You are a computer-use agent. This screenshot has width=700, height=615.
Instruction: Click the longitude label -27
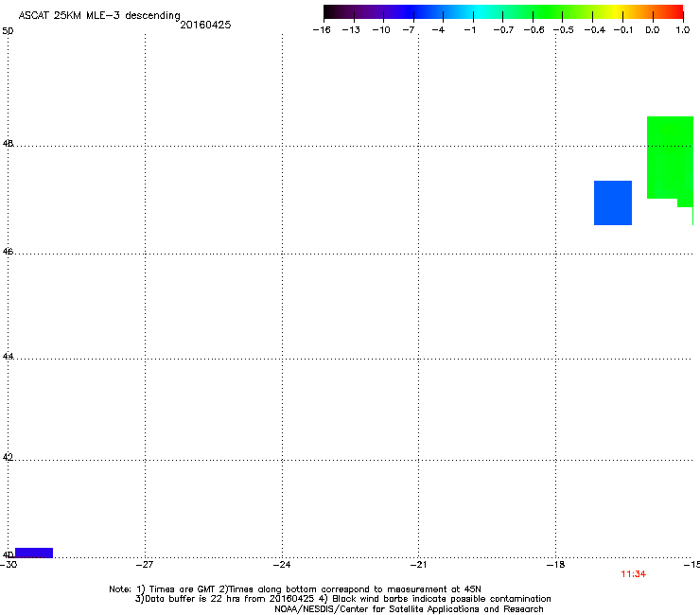pos(145,565)
